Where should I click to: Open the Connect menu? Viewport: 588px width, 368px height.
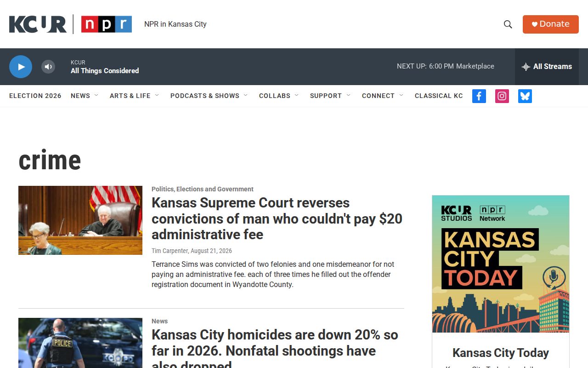(x=378, y=96)
